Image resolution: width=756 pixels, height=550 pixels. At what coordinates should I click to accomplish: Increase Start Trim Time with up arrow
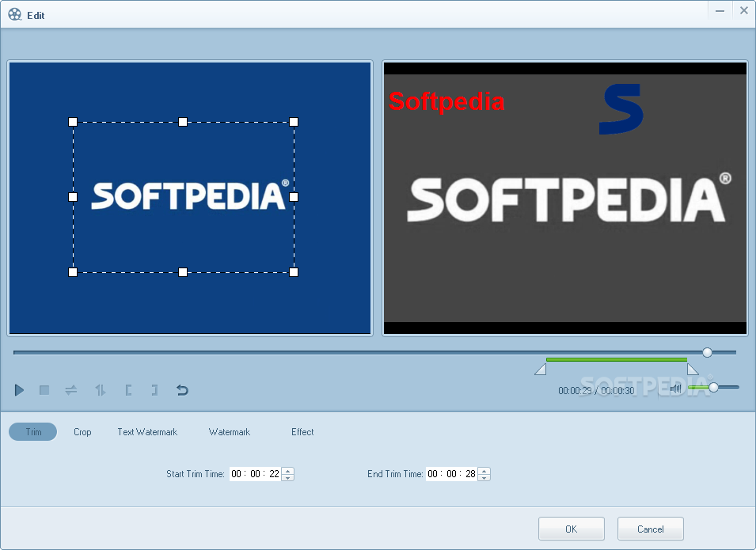(x=288, y=471)
